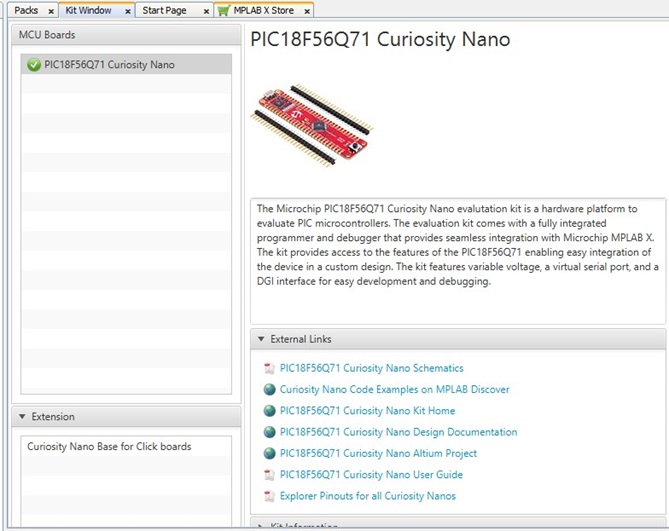Click globe icon beside Altium Project link

coord(269,453)
